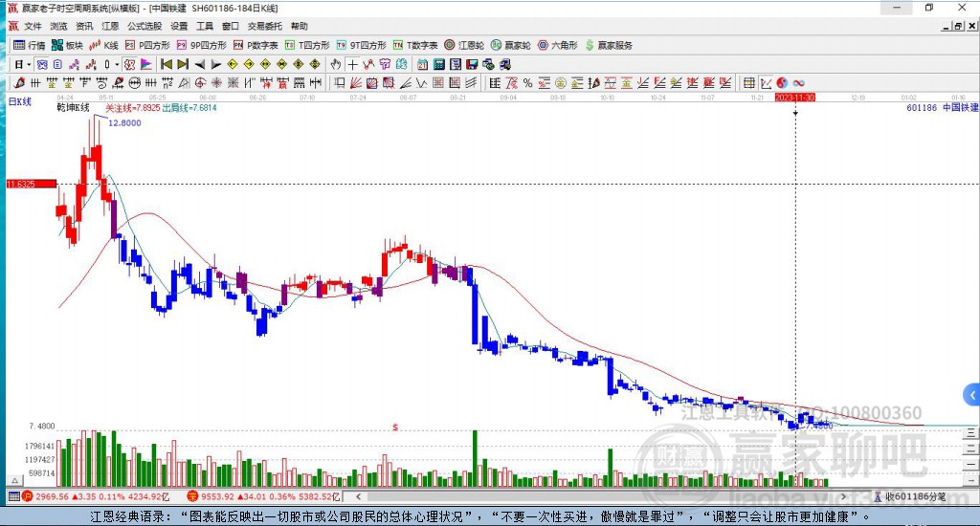
Task: Jump to last bar icon
Action: pyautogui.click(x=183, y=64)
